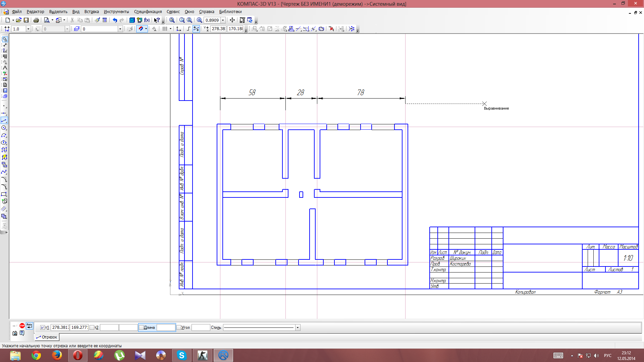
Task: Open a file with the folder icon
Action: pyautogui.click(x=19, y=20)
